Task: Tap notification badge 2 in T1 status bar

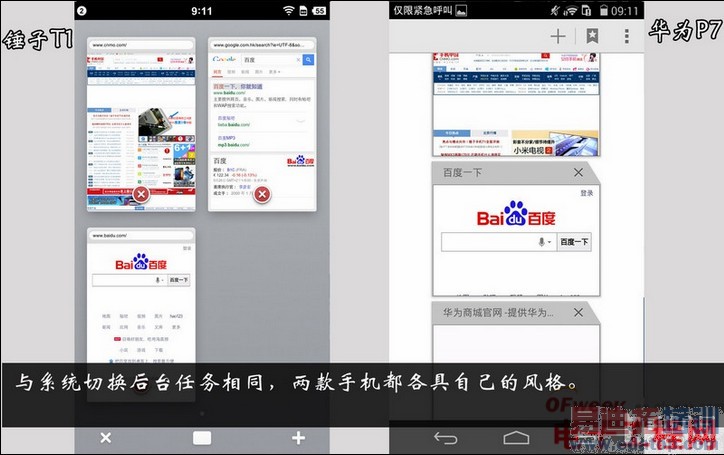Action: click(x=82, y=11)
